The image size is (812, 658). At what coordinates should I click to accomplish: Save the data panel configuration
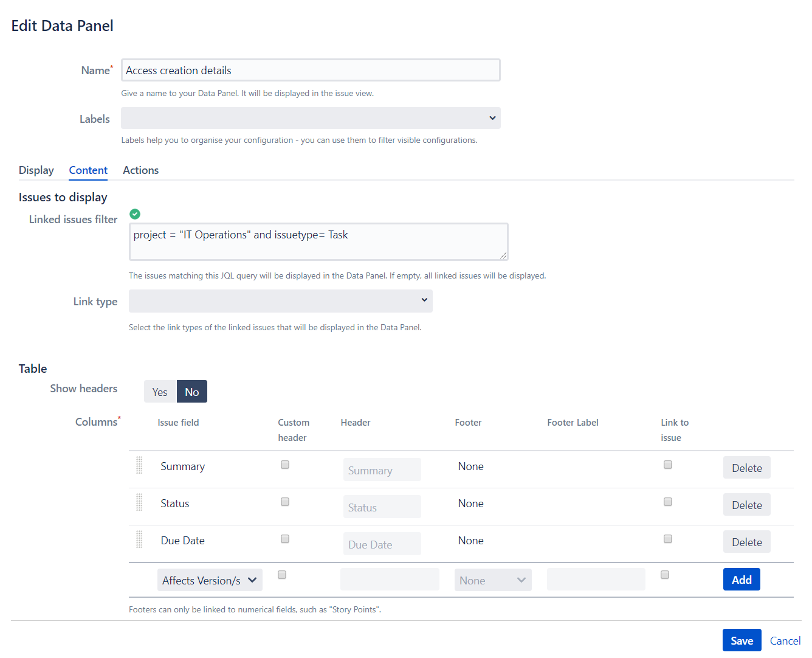pyautogui.click(x=741, y=641)
